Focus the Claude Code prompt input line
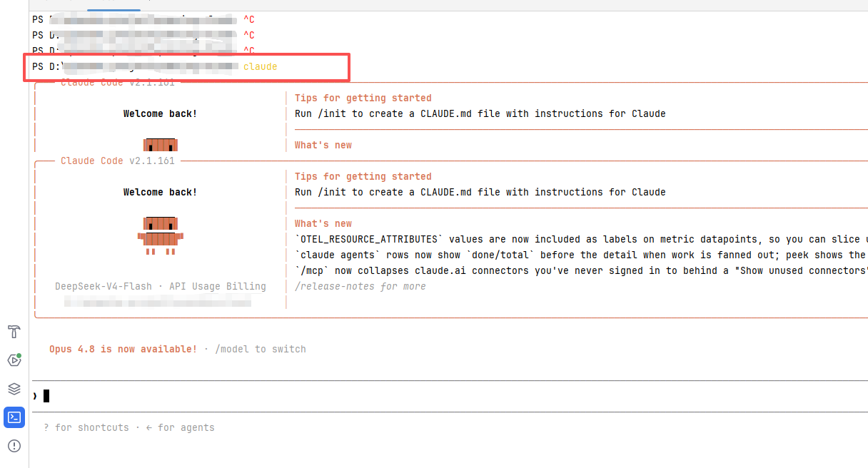Viewport: 868px width, 468px height. tap(450, 396)
